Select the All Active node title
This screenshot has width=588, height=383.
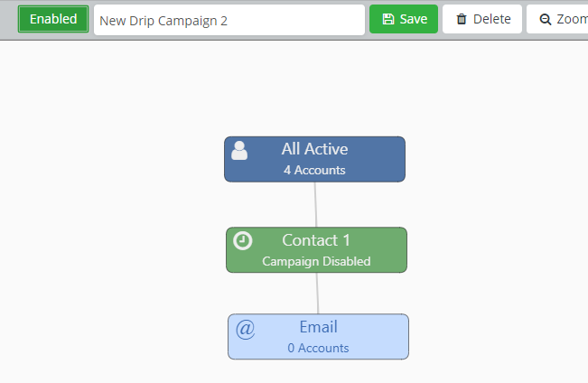314,149
